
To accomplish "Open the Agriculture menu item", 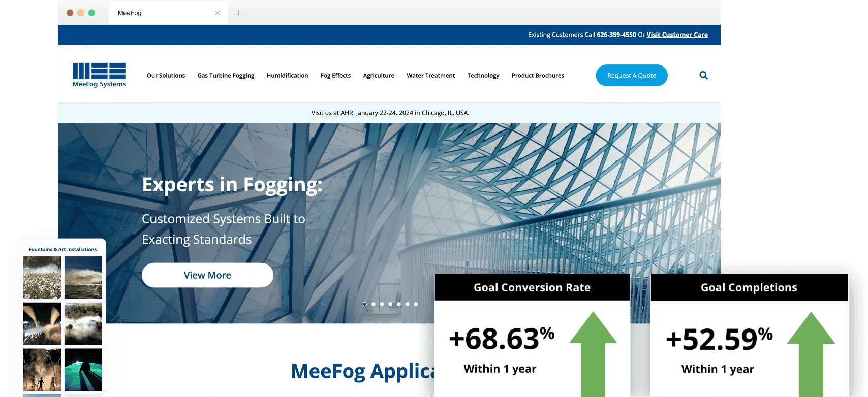I will tap(379, 76).
